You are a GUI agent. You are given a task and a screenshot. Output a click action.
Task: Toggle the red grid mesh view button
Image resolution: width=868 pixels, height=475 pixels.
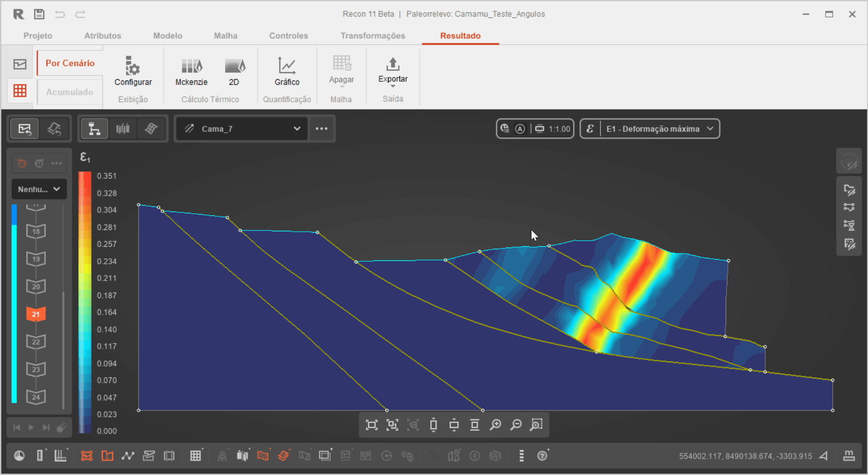(20, 91)
